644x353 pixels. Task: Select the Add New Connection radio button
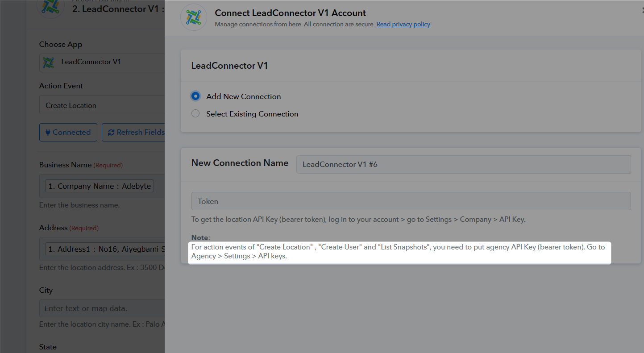[x=195, y=96]
